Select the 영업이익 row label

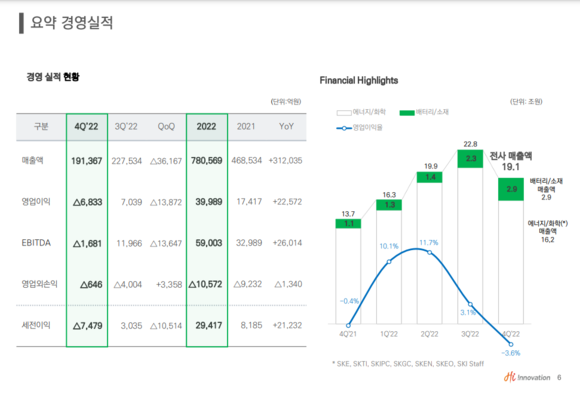pyautogui.click(x=36, y=202)
